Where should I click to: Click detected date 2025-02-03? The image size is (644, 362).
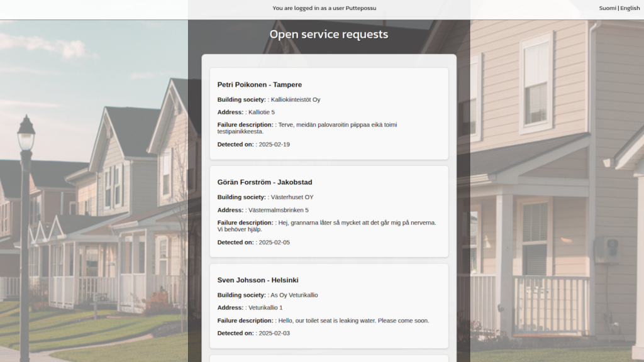[x=274, y=333]
